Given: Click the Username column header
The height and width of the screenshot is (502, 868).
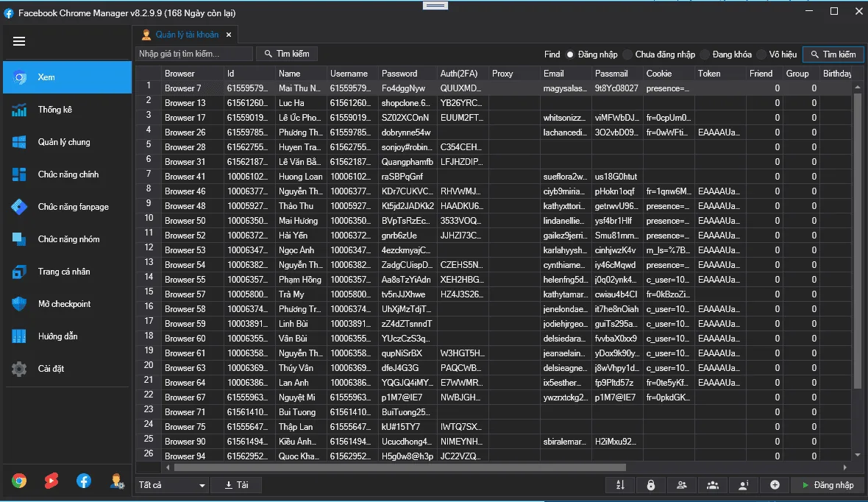Looking at the screenshot, I should (x=352, y=73).
